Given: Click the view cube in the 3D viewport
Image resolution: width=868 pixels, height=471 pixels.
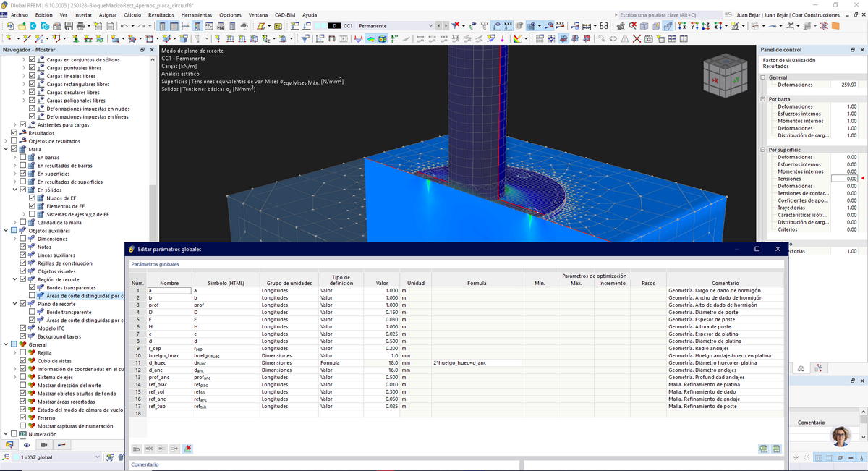Looking at the screenshot, I should 725,76.
